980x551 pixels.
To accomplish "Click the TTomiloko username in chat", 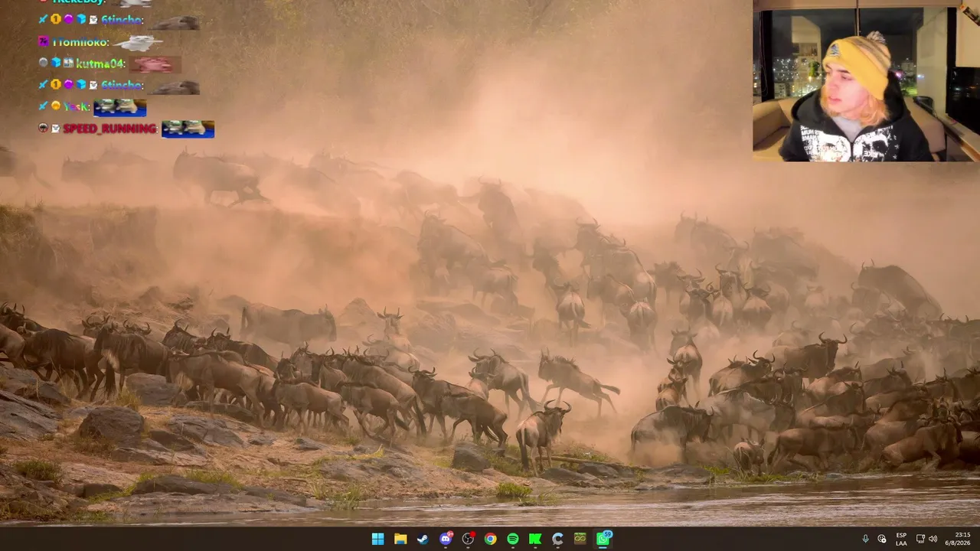I will [80, 42].
